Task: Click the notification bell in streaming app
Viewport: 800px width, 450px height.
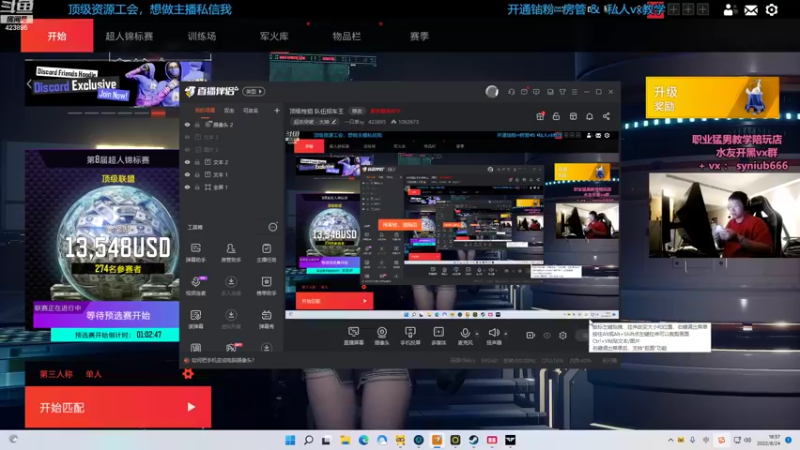Action: (x=589, y=116)
